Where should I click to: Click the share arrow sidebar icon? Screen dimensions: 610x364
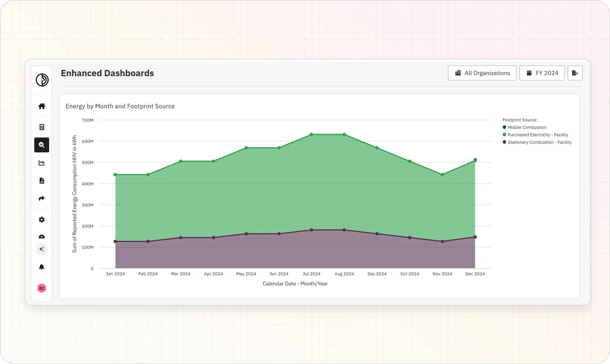tap(42, 198)
